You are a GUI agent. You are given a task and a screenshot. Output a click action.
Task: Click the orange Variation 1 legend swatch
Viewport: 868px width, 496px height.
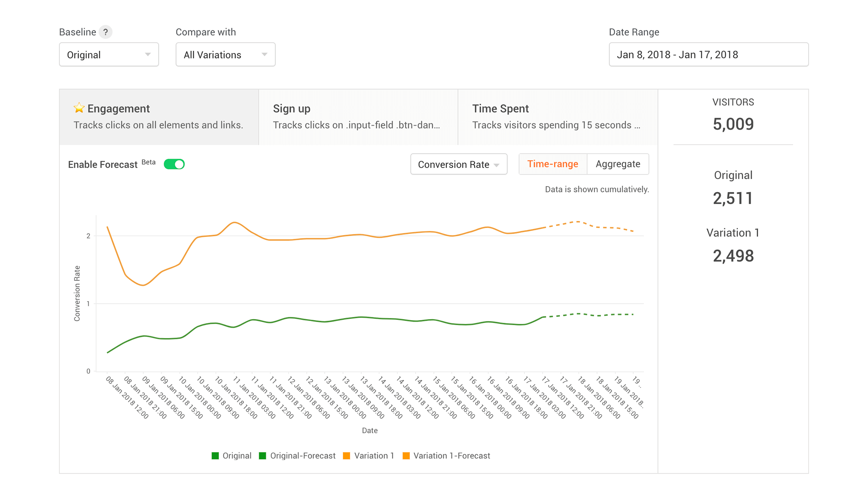[347, 456]
